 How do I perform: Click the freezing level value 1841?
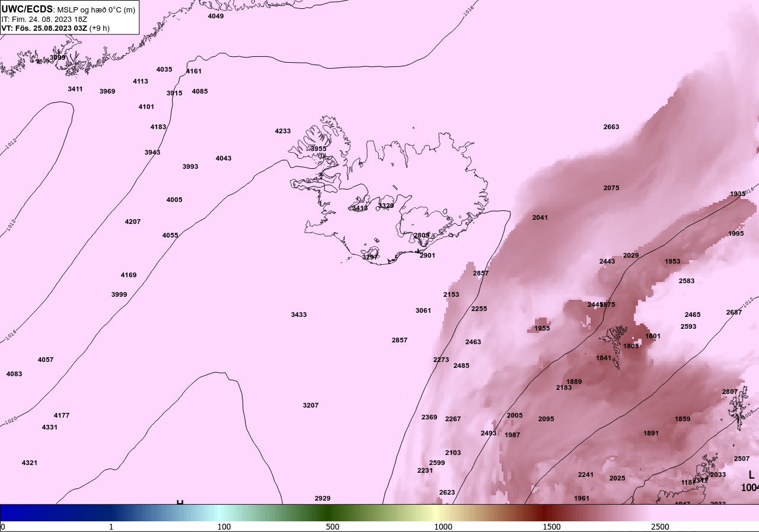[604, 358]
